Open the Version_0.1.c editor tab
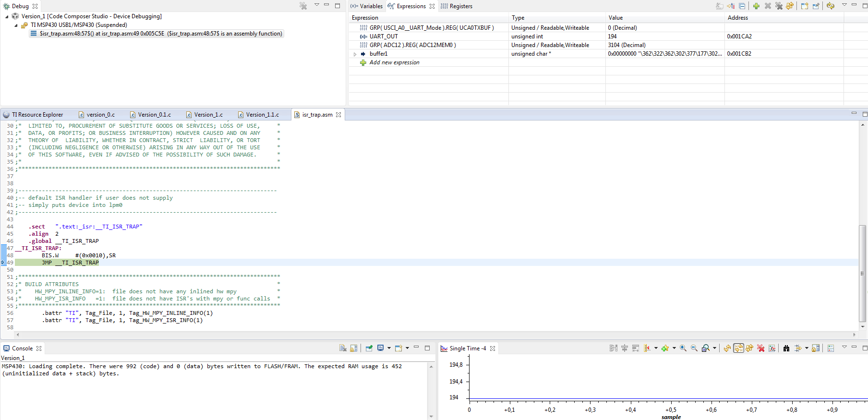 [154, 115]
